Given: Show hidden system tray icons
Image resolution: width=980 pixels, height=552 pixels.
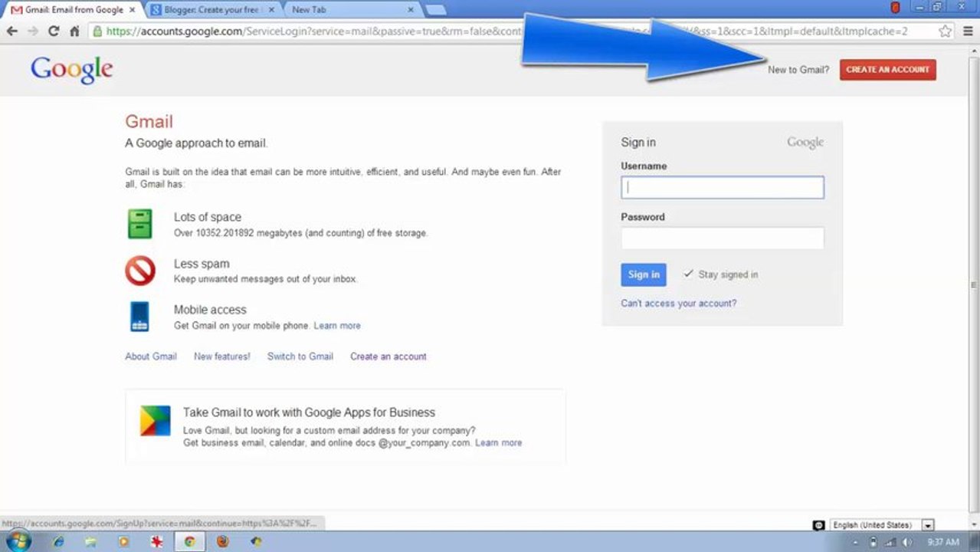Looking at the screenshot, I should [856, 542].
